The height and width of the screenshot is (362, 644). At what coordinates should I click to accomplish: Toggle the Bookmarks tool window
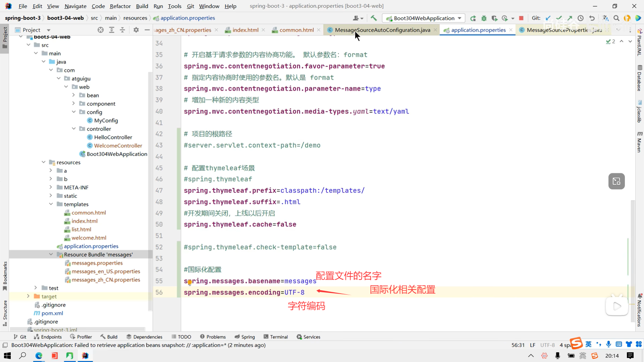point(5,276)
